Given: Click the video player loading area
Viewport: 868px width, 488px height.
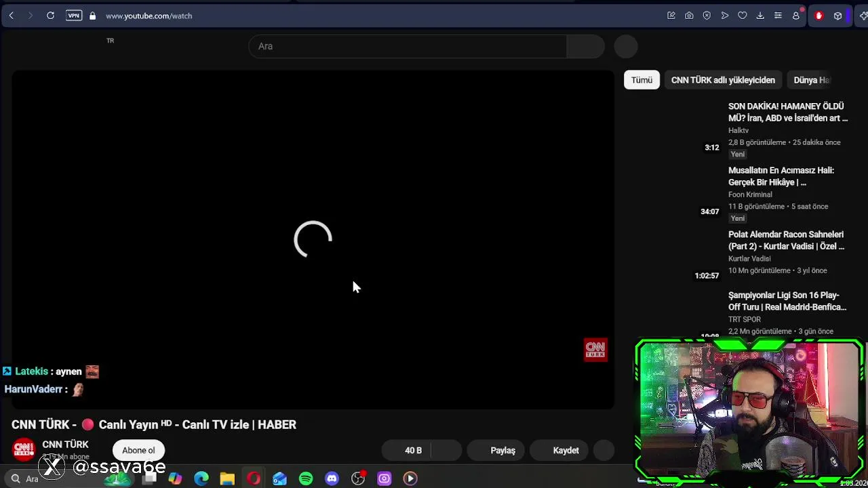Looking at the screenshot, I should pos(313,239).
